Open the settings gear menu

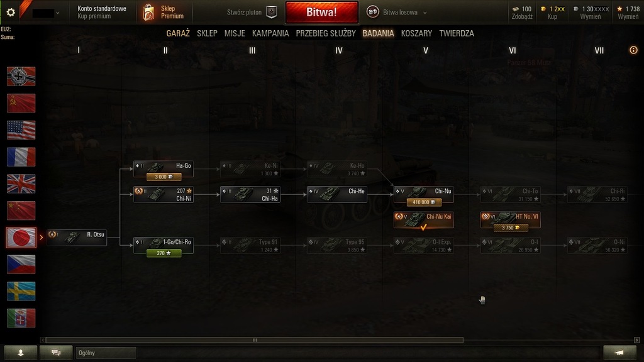click(x=11, y=13)
